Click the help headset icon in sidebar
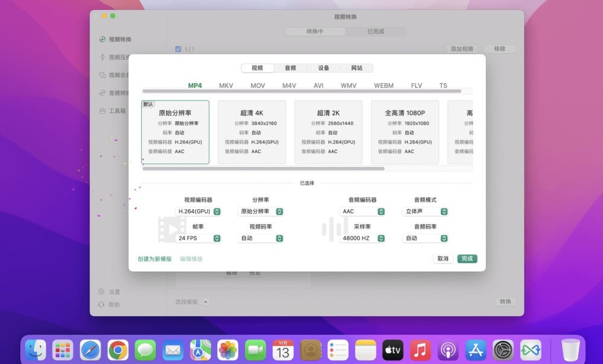 coord(101,304)
